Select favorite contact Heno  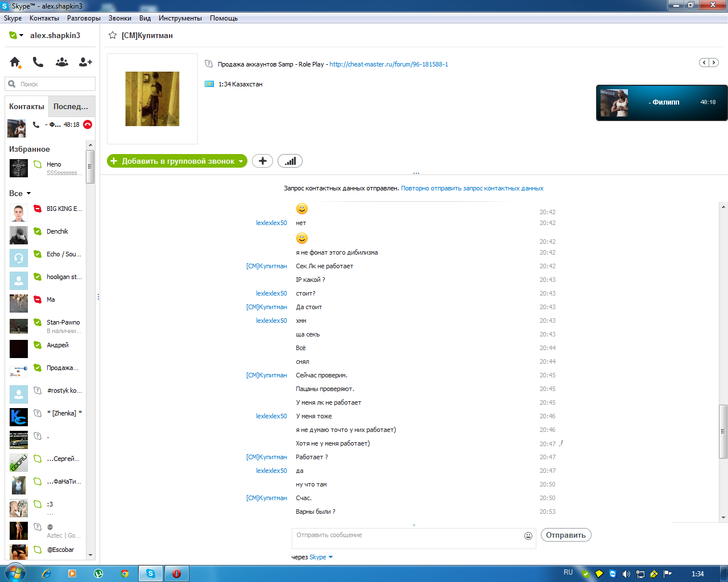[45, 168]
